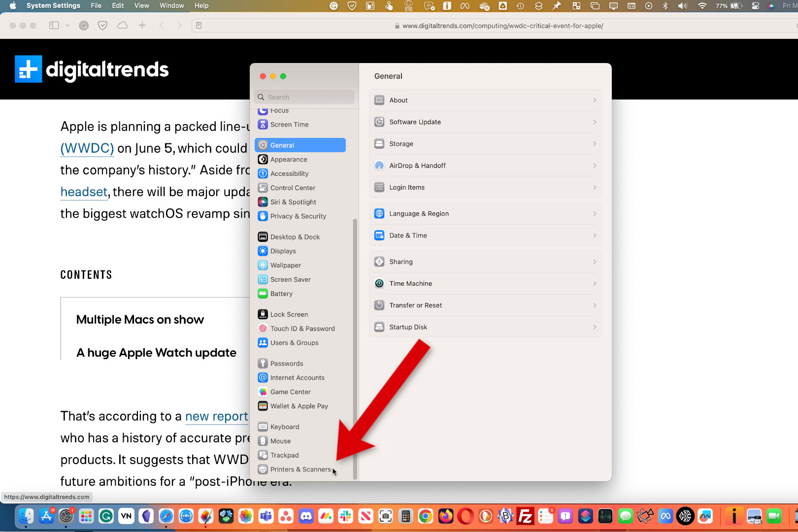Select the AirDrop & Handoff icon
The height and width of the screenshot is (532, 798).
point(379,166)
